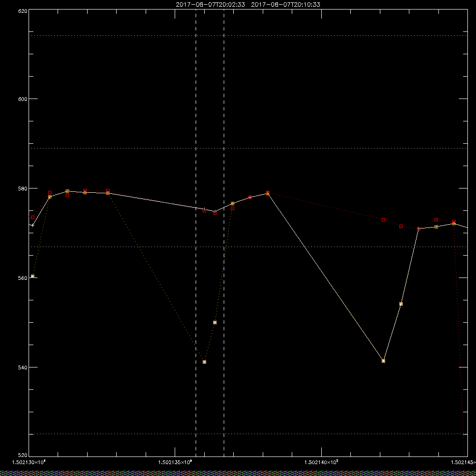
Task: Click the topmost horizontal dotted threshold line
Action: click(x=248, y=36)
